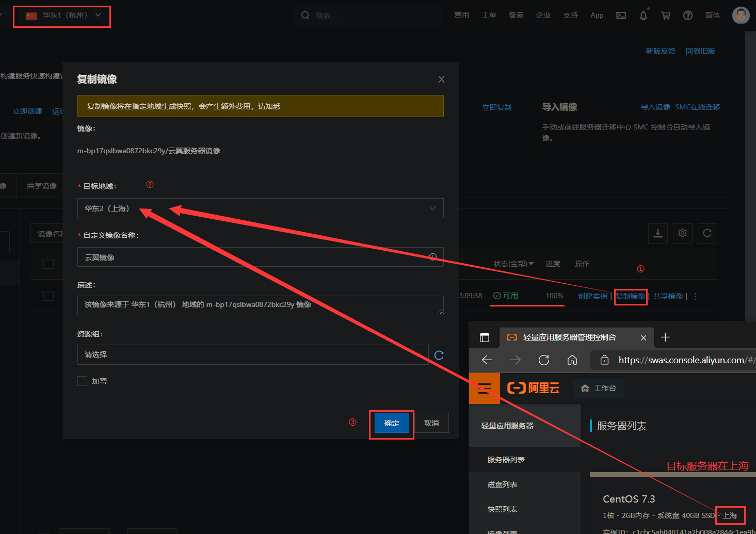Image resolution: width=756 pixels, height=534 pixels.
Task: Refresh the resource group list
Action: (439, 355)
